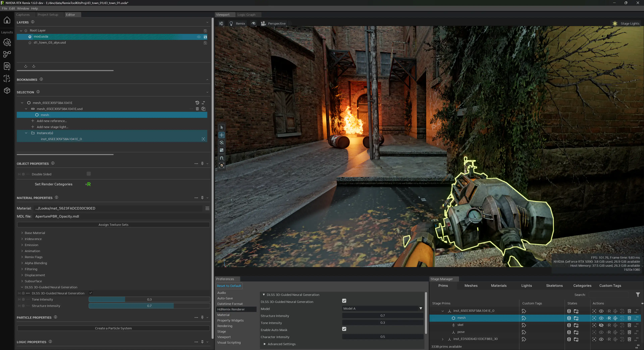
Task: Show the hidden skel prim with its eye icon
Action: [601, 325]
